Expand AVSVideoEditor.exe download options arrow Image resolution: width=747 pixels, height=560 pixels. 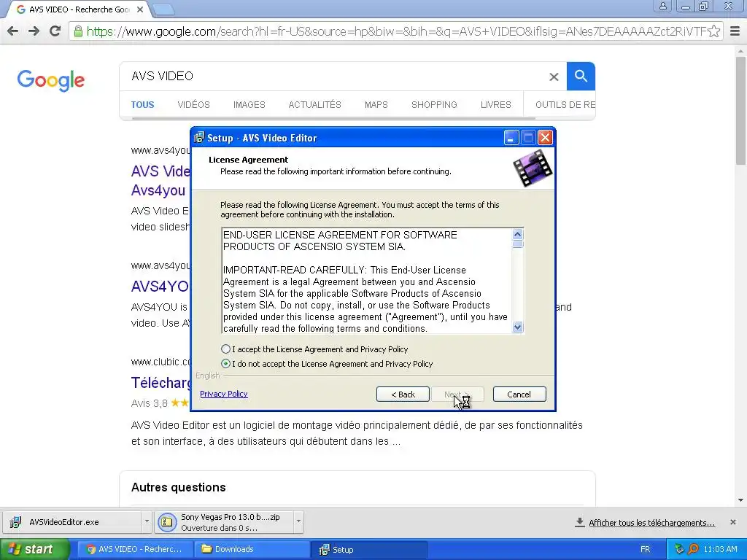point(147,521)
